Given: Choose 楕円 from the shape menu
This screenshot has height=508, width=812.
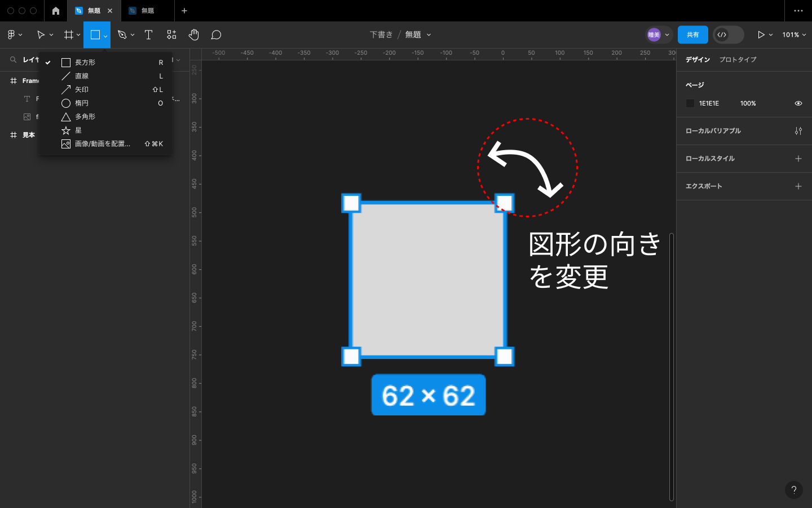Looking at the screenshot, I should (82, 103).
